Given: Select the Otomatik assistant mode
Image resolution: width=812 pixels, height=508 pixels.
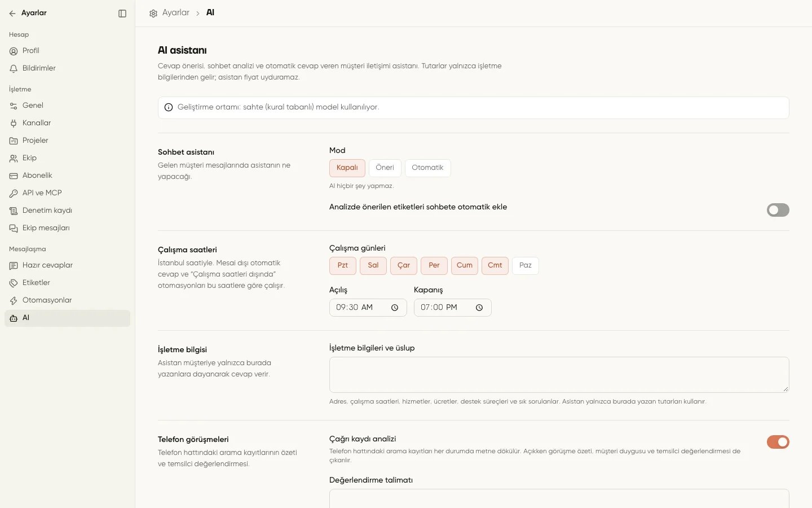Looking at the screenshot, I should click(428, 168).
